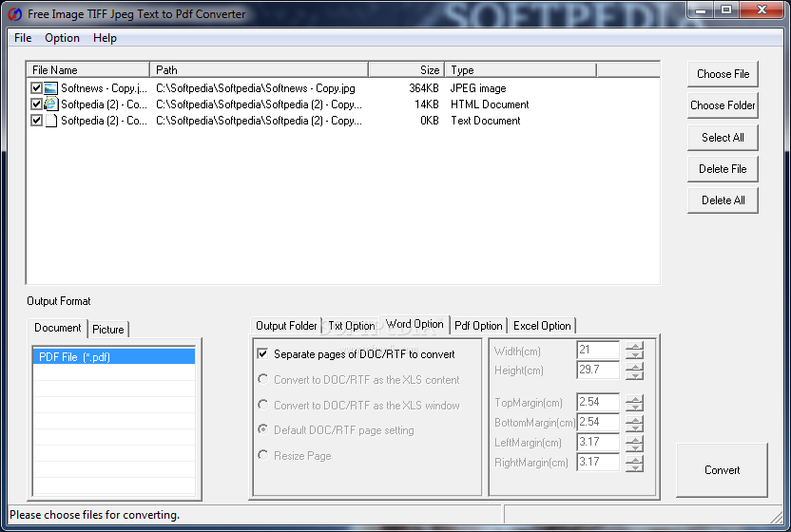Click the BottomMargin(cm) field showing 2.54

(x=598, y=423)
